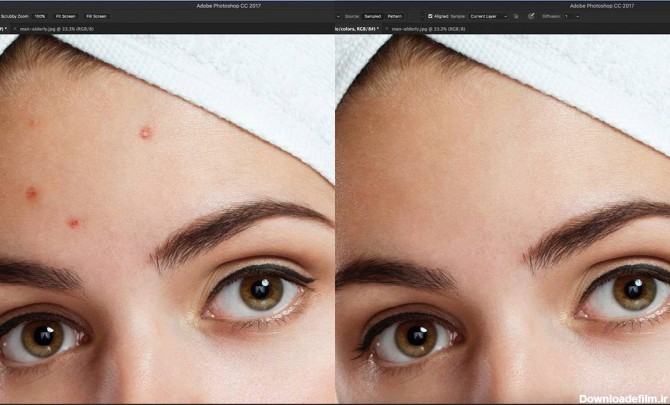670x405 pixels.
Task: Click the 100% zoom button
Action: [40, 16]
